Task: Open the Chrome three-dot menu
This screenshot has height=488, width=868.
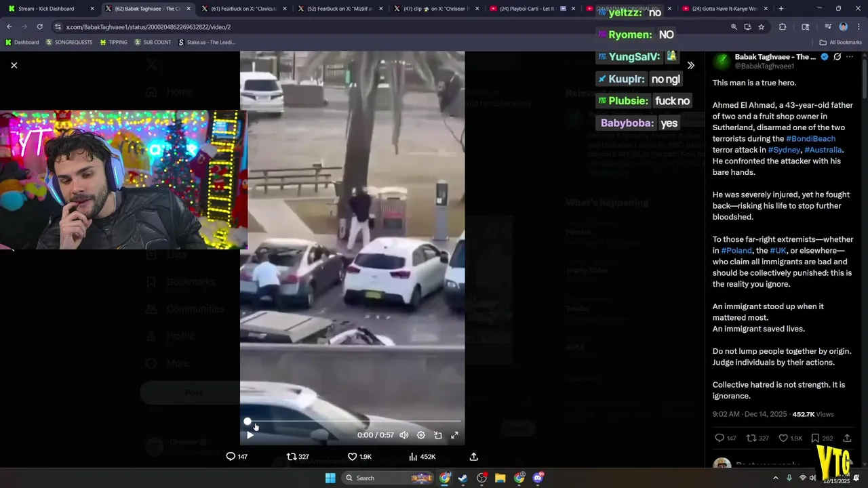Action: tap(859, 27)
